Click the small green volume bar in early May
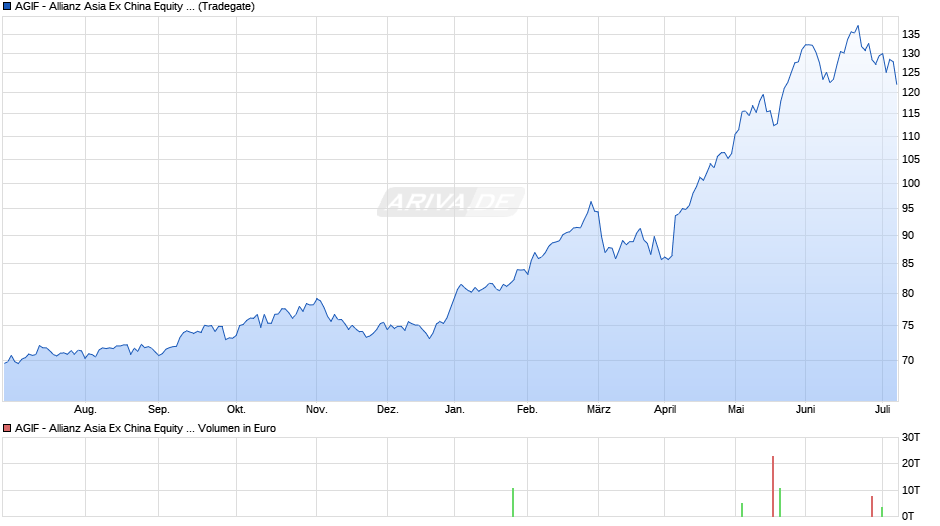 [x=742, y=510]
